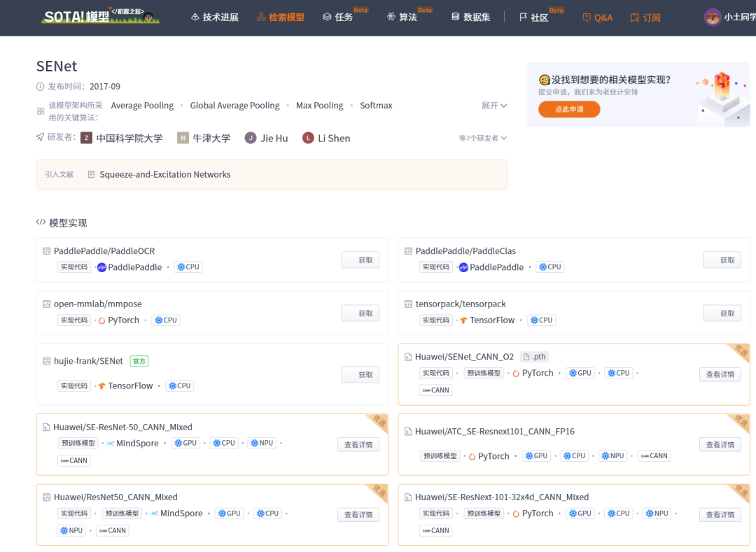Open the 社区 Beta section
The height and width of the screenshot is (552, 756).
click(533, 17)
